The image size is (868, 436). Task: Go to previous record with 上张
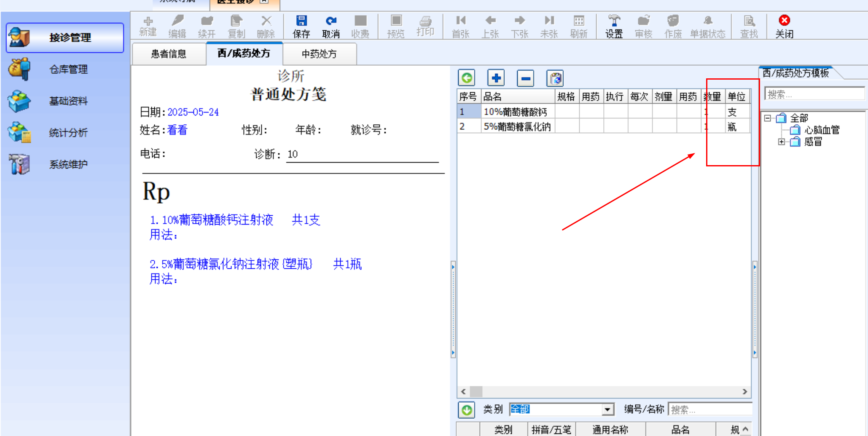(490, 27)
